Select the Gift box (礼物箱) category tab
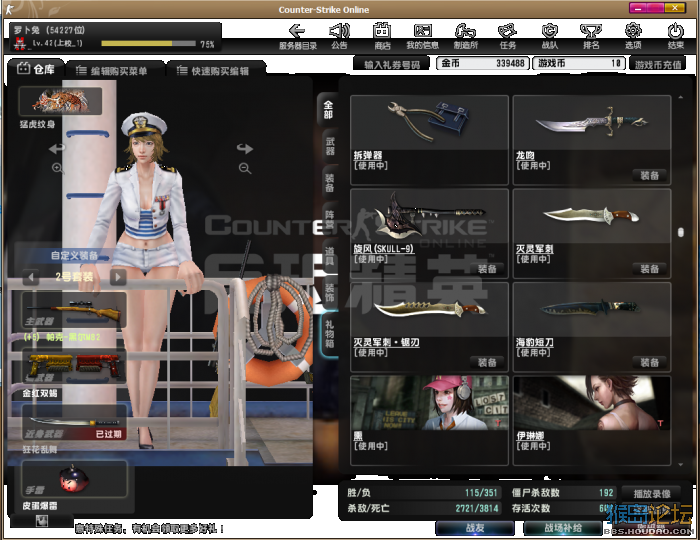 point(329,334)
